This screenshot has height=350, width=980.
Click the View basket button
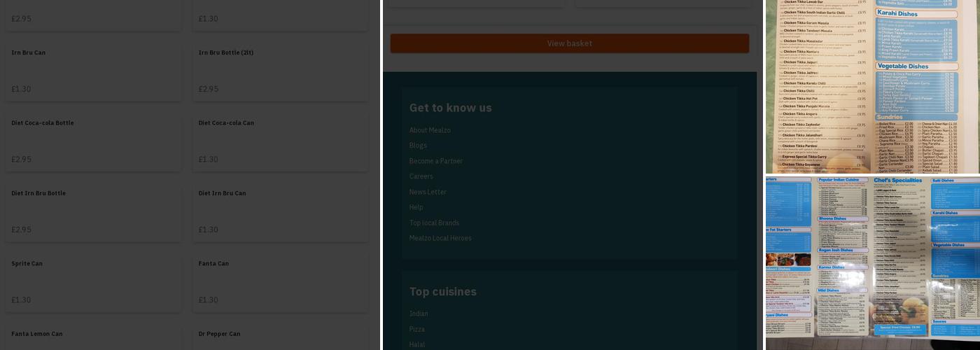click(569, 43)
